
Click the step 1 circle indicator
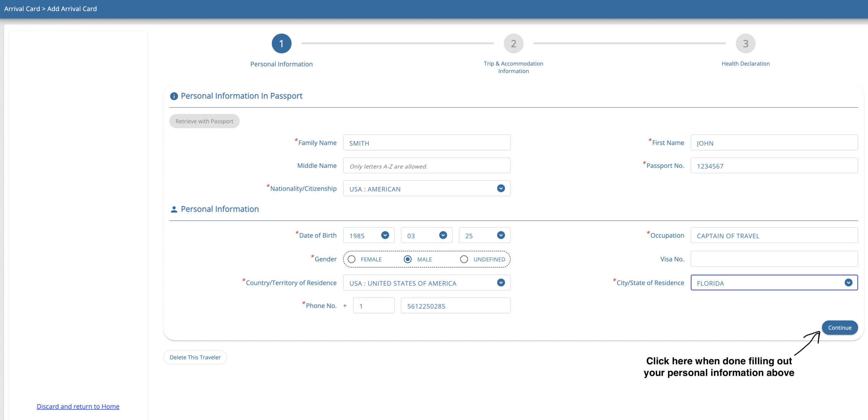coord(281,43)
